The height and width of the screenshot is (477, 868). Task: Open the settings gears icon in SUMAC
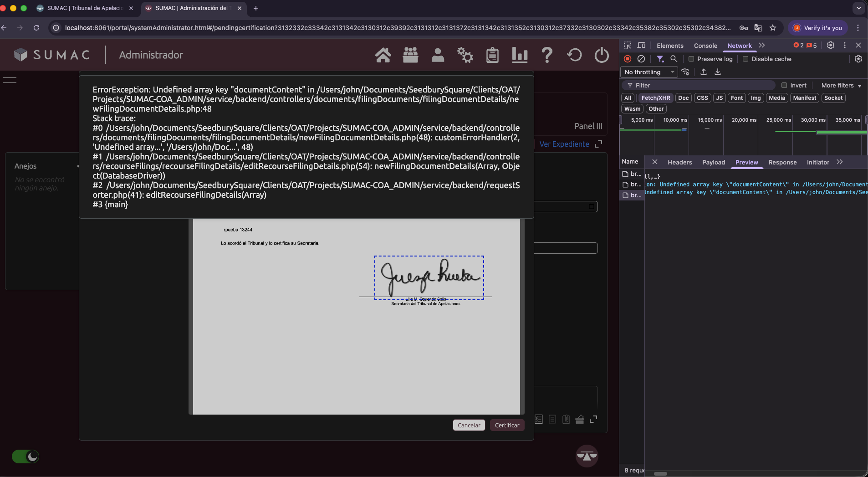[x=465, y=55]
